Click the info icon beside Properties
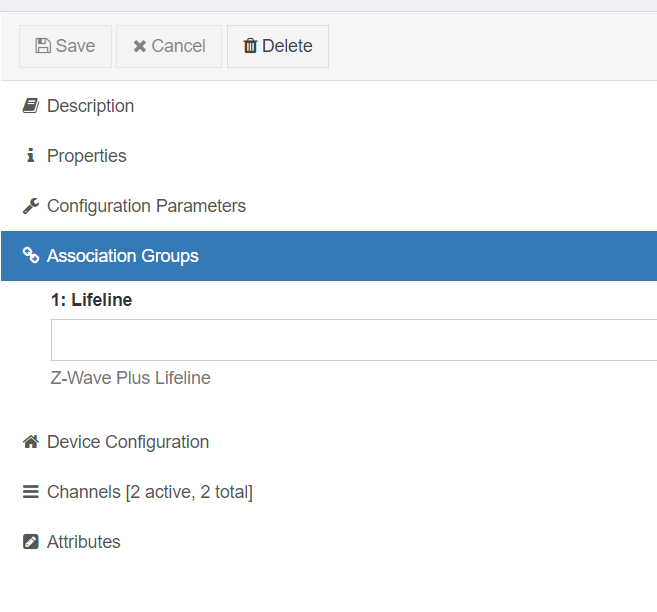 click(31, 156)
